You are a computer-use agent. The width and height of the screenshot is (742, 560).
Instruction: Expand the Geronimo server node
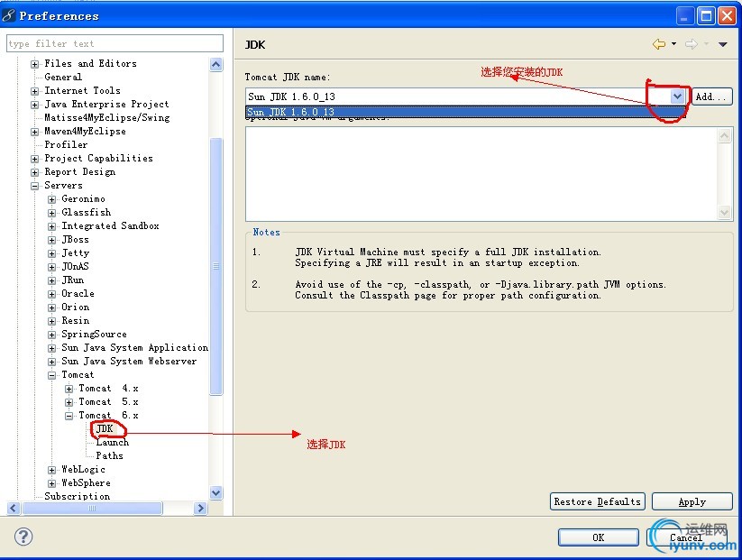[51, 199]
